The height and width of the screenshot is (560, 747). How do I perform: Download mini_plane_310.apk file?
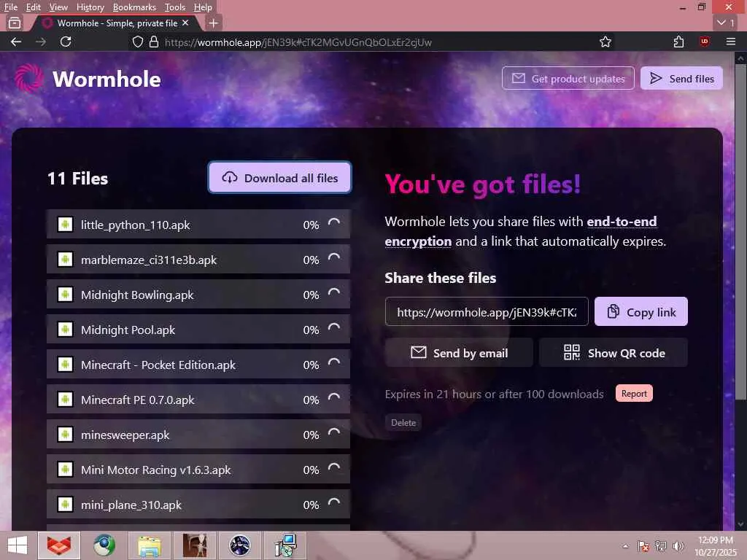click(198, 505)
